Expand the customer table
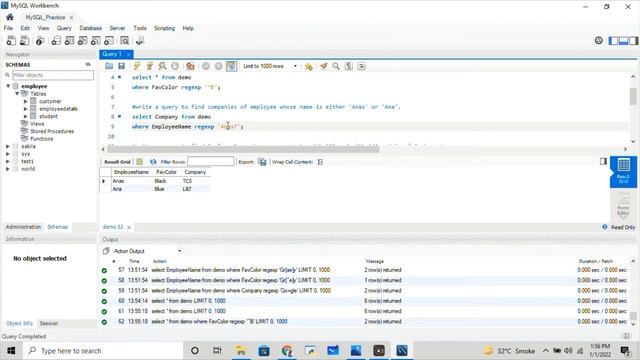This screenshot has width=640, height=360. [25, 101]
